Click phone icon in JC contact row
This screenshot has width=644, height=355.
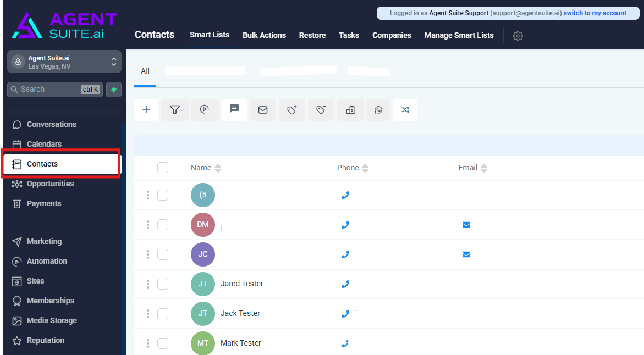click(345, 254)
